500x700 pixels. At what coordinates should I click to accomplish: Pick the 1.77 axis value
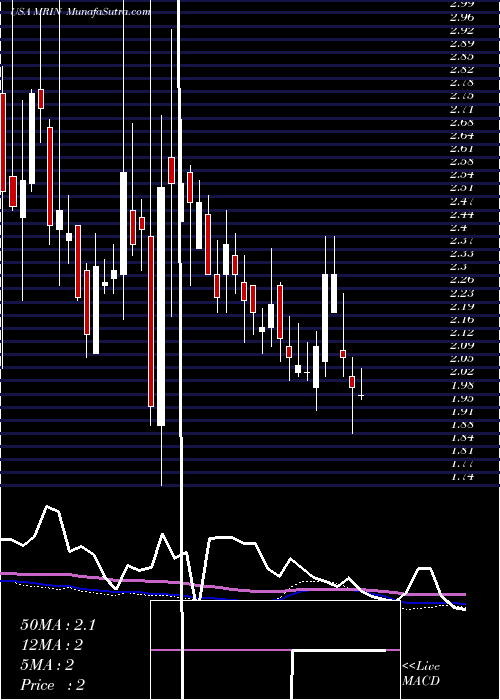pos(462,464)
